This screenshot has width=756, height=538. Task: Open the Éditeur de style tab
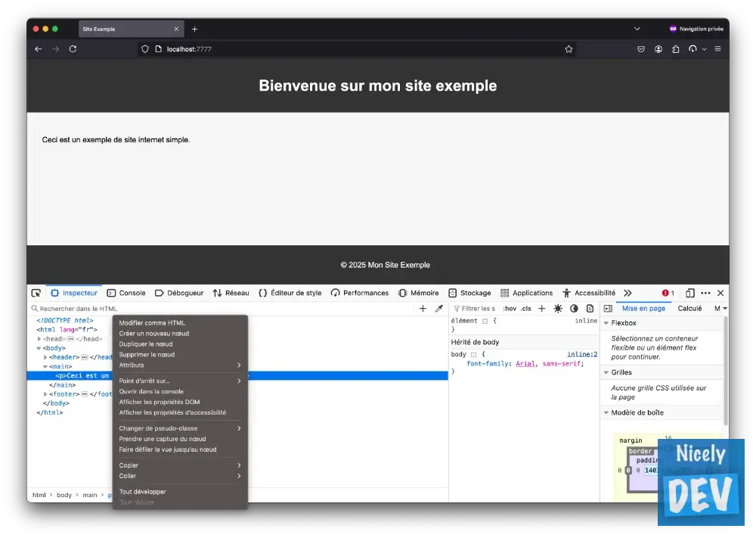[x=290, y=293]
